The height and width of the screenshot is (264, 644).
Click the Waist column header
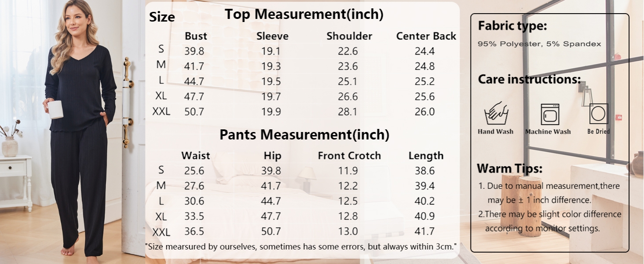(196, 156)
